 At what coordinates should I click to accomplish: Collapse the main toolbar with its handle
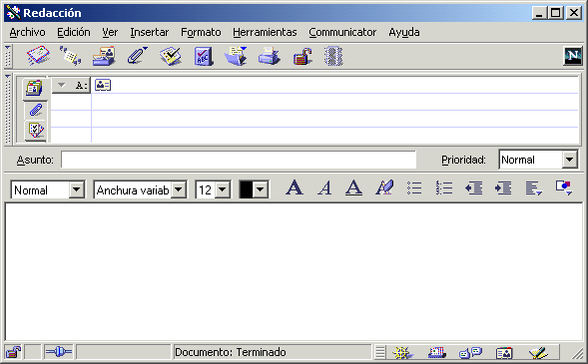[x=8, y=56]
